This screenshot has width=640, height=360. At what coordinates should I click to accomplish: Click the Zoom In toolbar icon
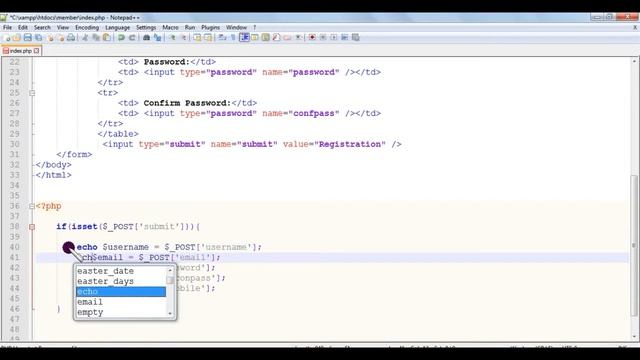[173, 38]
